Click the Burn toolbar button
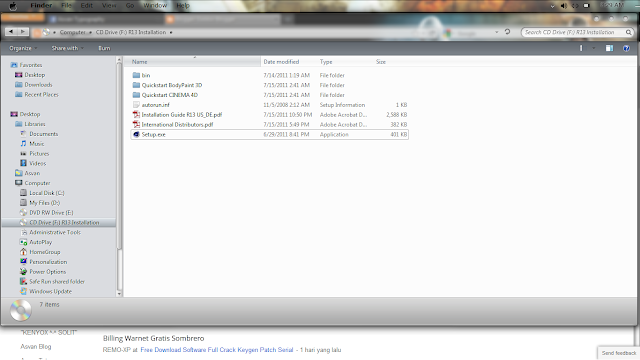 [104, 48]
